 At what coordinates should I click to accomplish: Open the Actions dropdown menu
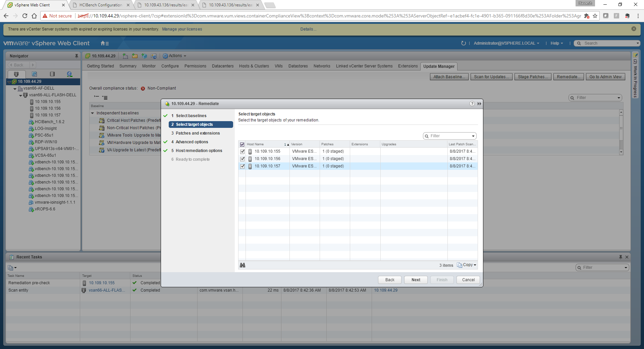(x=175, y=56)
